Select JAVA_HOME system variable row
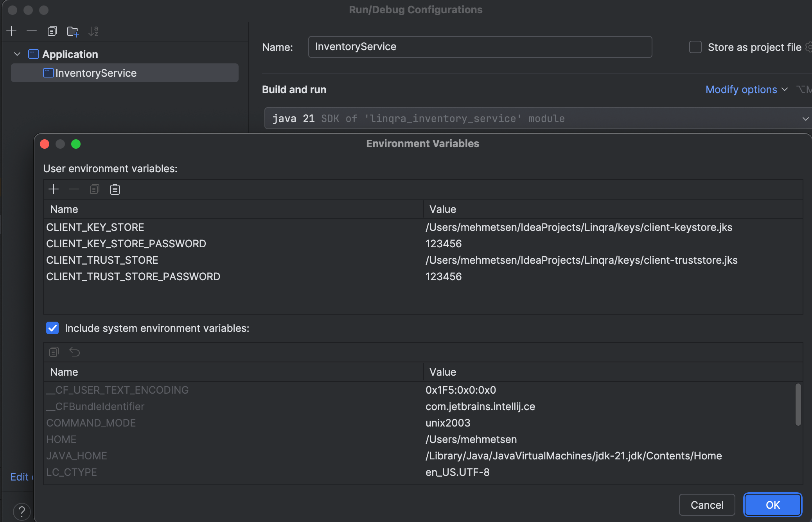This screenshot has height=522, width=812. (423, 456)
